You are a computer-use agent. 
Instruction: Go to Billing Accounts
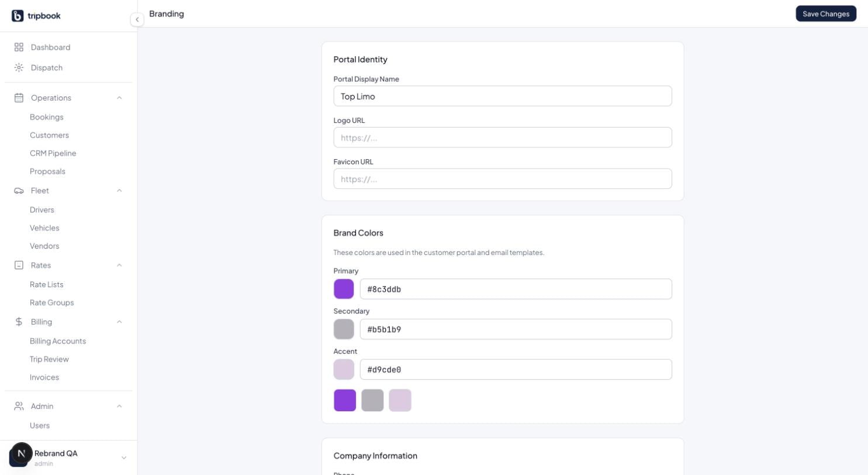coord(58,341)
